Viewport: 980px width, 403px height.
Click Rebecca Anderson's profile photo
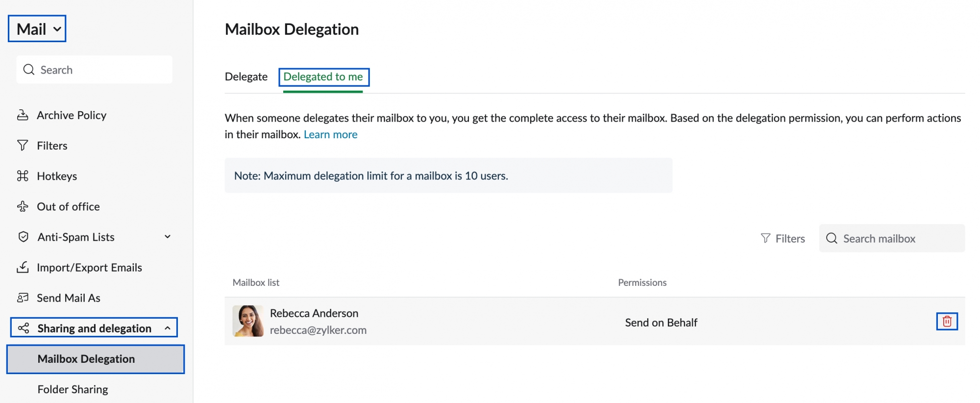248,321
